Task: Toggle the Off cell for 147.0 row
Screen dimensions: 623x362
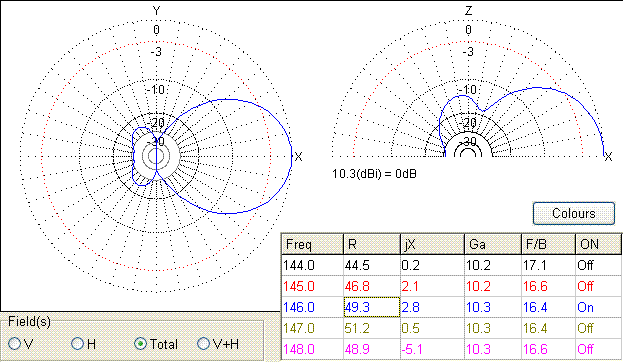Action: point(598,328)
